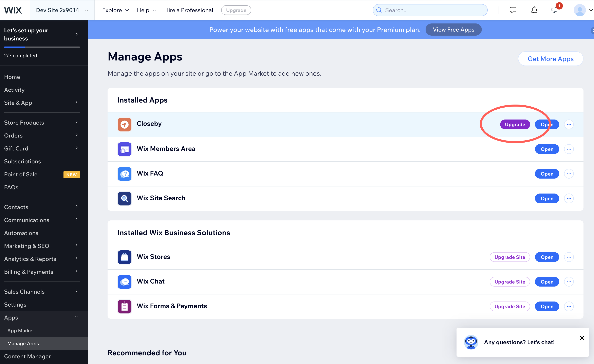Viewport: 594px width, 364px height.
Task: Open the announcements megaphone icon
Action: click(x=554, y=10)
